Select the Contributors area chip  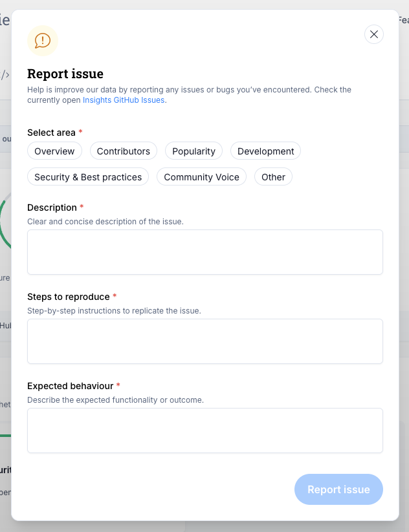tap(124, 151)
